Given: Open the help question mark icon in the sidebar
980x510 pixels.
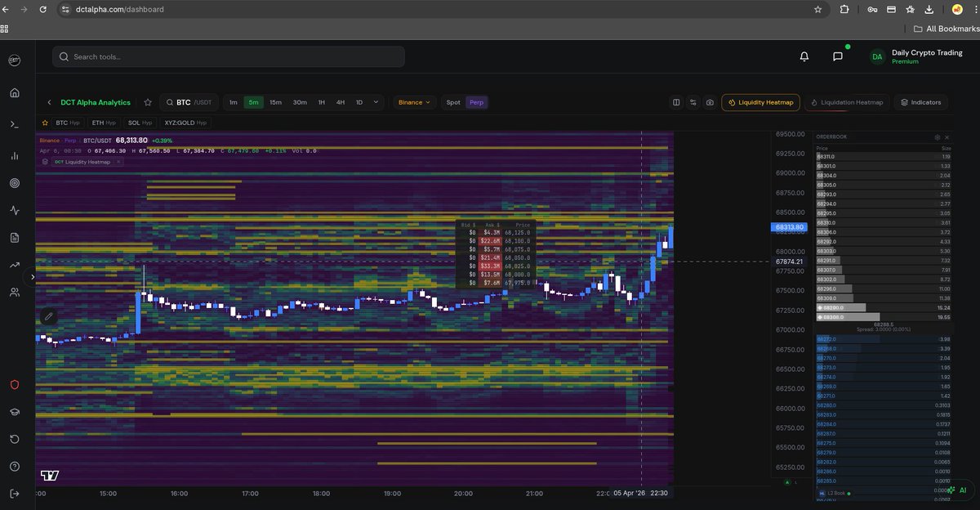Looking at the screenshot, I should click(x=14, y=467).
